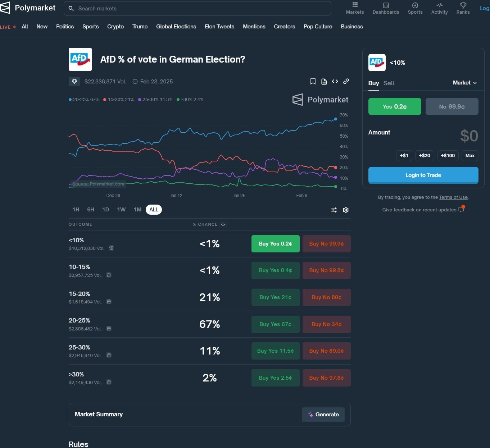Click Buy No 34¢ for 20-25%
This screenshot has height=448, width=490.
click(327, 324)
